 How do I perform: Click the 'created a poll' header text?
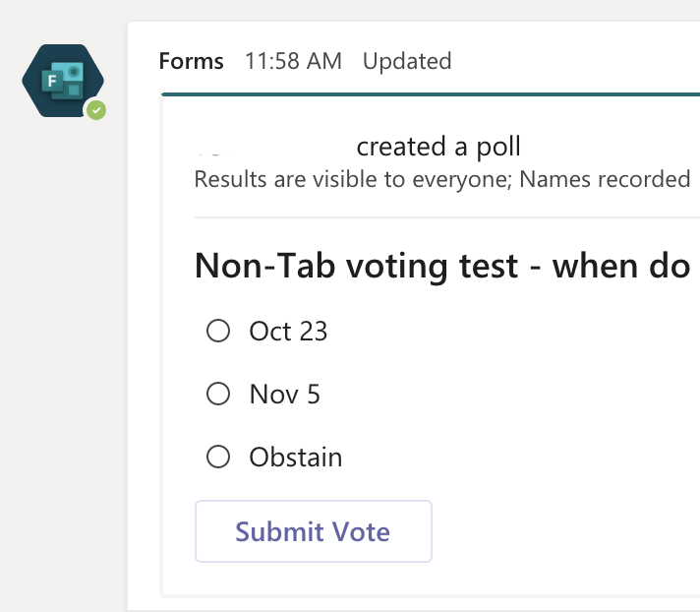click(x=438, y=148)
